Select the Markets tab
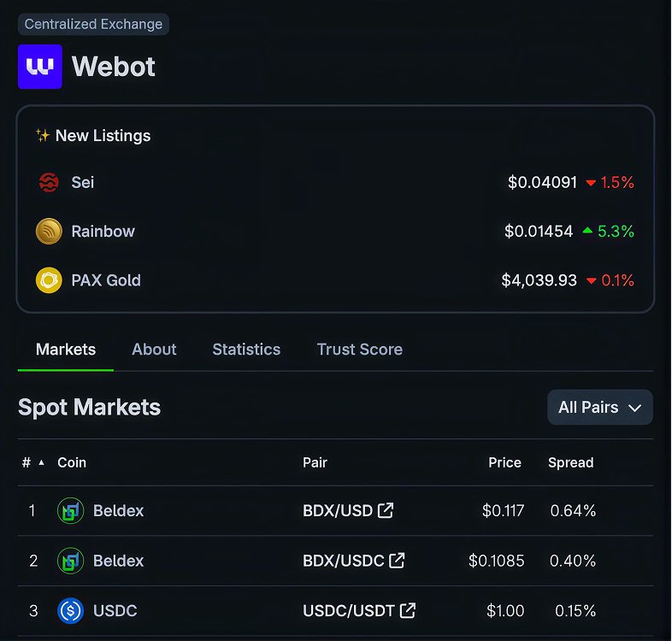This screenshot has height=641, width=672. (x=66, y=350)
